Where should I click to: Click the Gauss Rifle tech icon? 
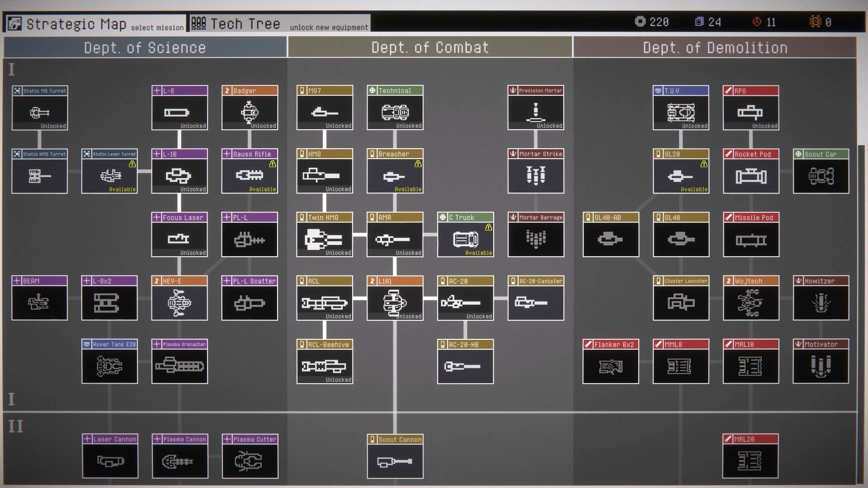tap(250, 176)
